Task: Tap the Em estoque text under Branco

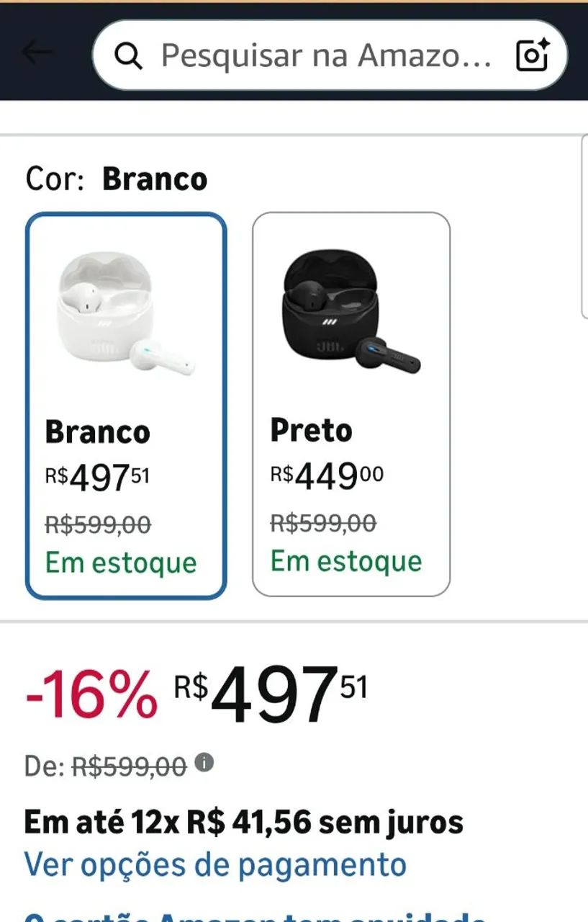Action: point(121,563)
